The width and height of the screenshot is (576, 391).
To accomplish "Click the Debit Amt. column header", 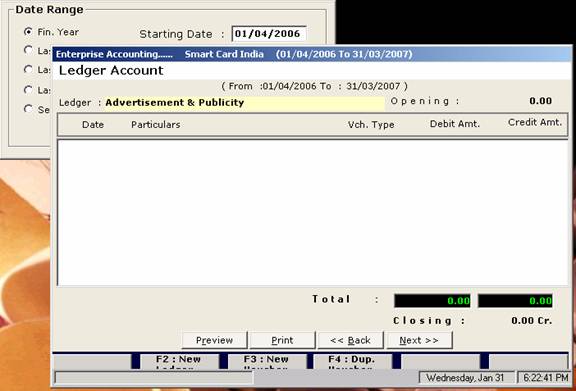I will (x=455, y=124).
